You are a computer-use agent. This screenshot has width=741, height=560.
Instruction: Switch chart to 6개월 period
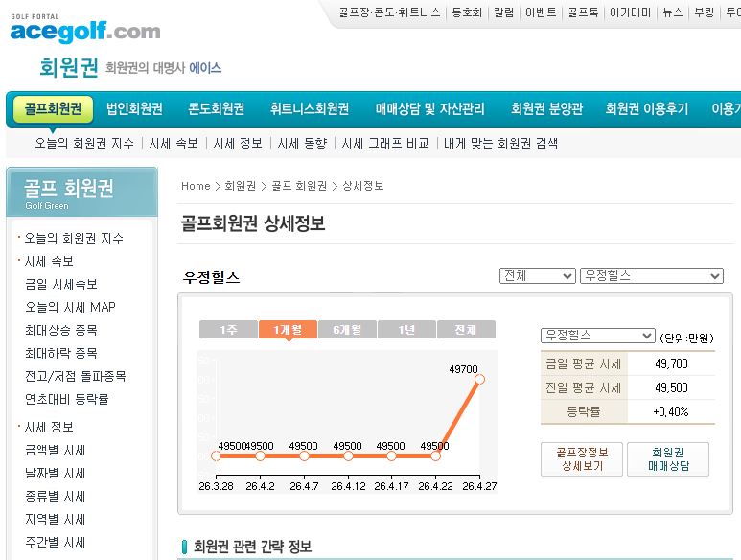click(x=347, y=330)
